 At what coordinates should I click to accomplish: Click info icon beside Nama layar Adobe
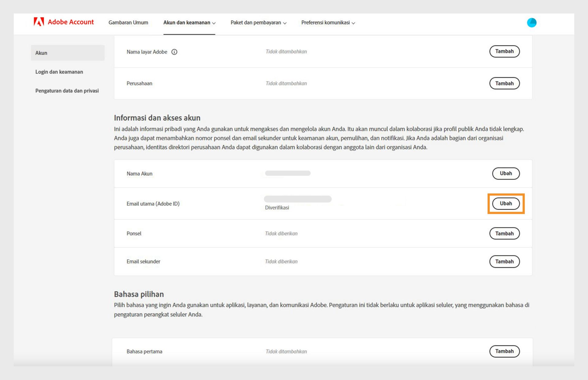pos(174,52)
